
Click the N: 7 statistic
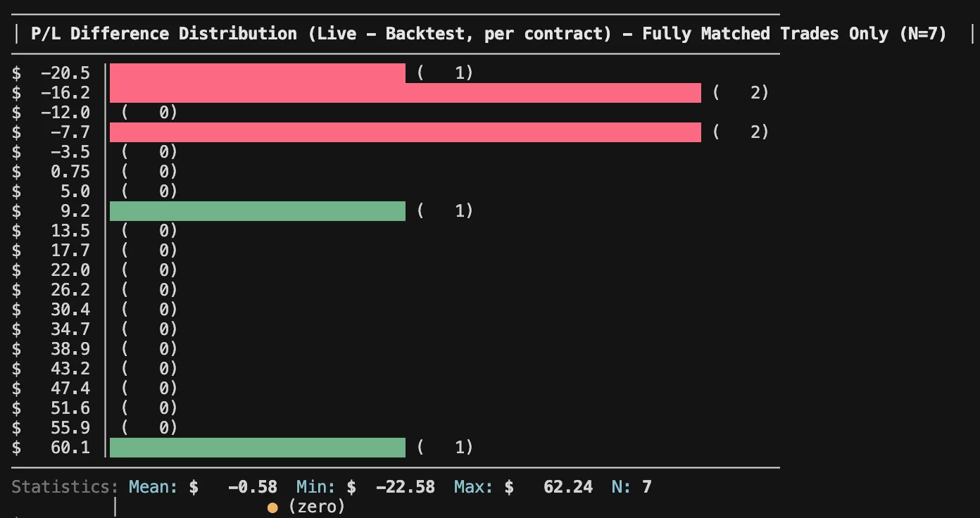pyautogui.click(x=636, y=486)
